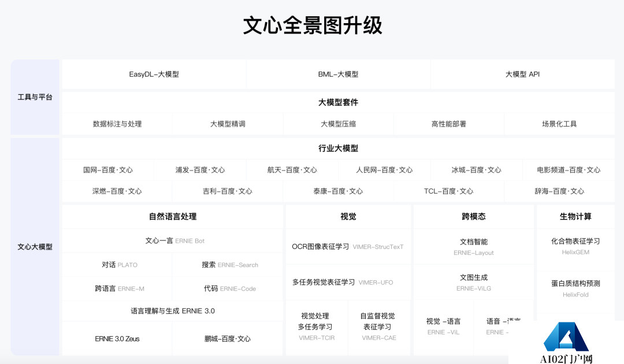Click the 搜索 ERNIE-Search cell
The width and height of the screenshot is (624, 364).
pos(228,265)
